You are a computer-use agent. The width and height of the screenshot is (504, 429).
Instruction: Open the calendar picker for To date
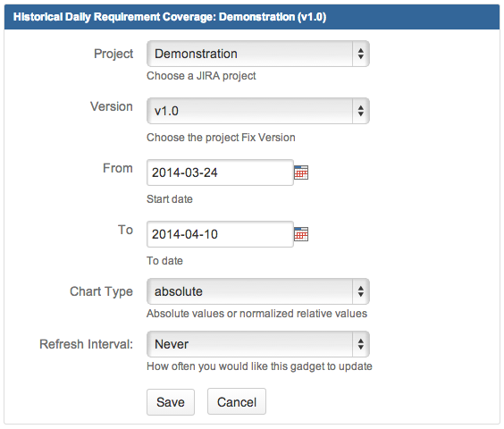301,234
